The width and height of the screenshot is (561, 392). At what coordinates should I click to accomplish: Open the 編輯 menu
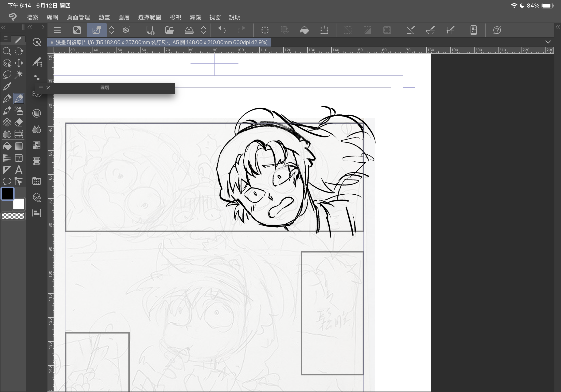53,17
